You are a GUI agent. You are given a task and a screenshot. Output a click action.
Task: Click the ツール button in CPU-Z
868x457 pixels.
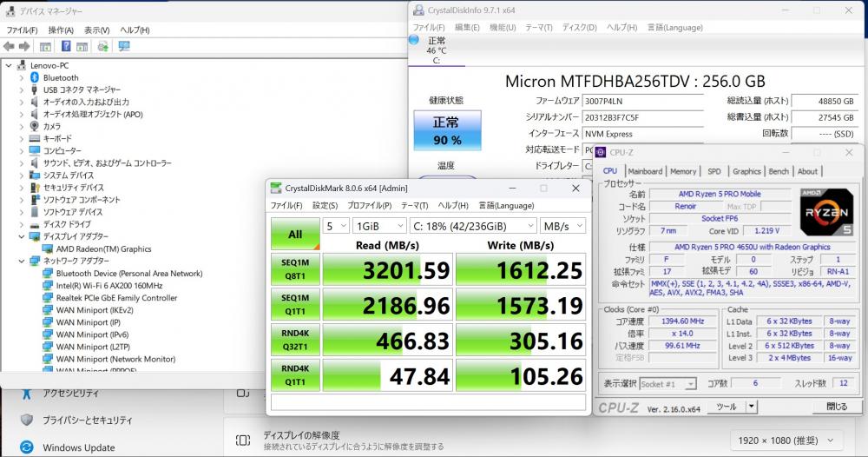coord(727,407)
